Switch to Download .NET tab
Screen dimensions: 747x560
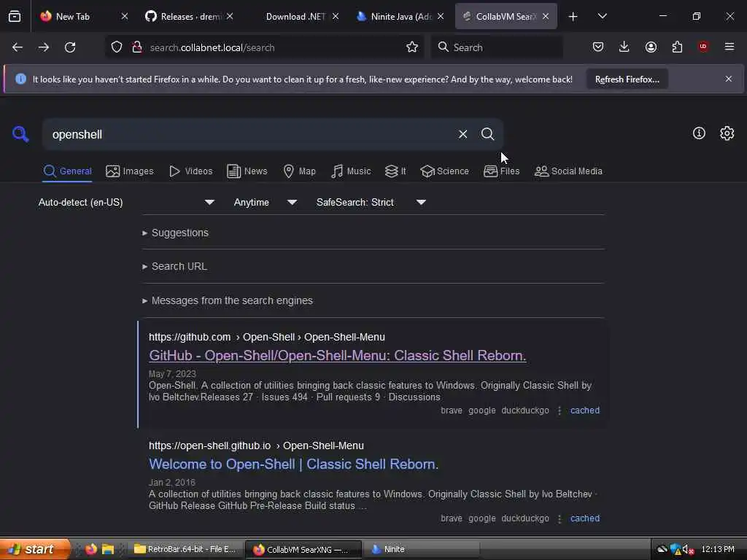pyautogui.click(x=296, y=16)
